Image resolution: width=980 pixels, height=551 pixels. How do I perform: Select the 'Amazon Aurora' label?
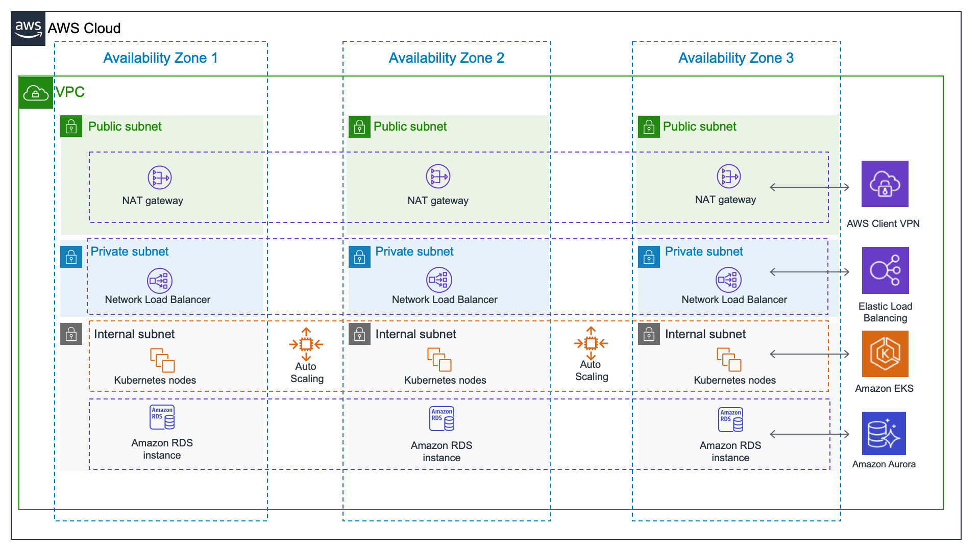pos(884,464)
